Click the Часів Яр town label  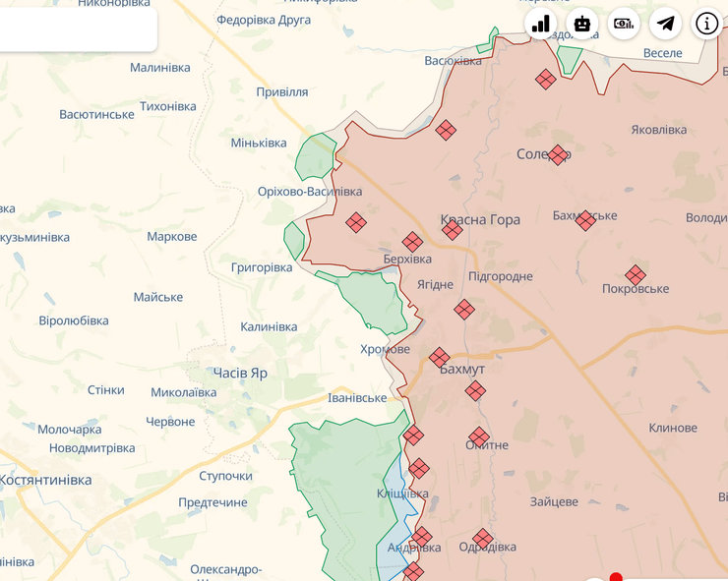240,374
